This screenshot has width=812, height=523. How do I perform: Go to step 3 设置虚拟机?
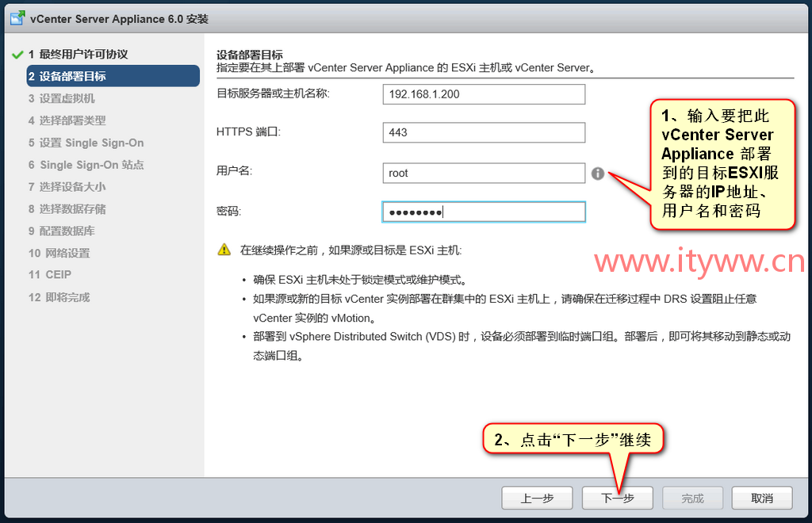(x=62, y=98)
